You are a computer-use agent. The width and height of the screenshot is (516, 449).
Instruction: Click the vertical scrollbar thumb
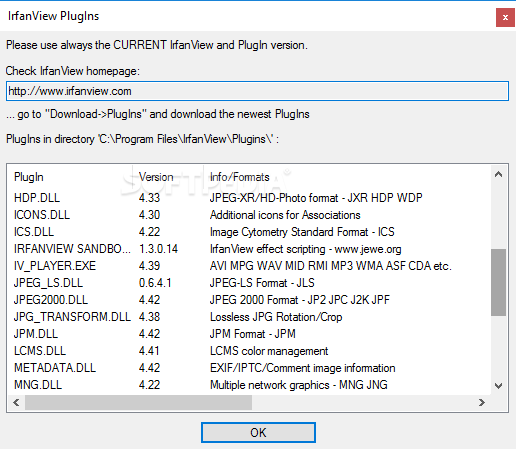point(499,282)
